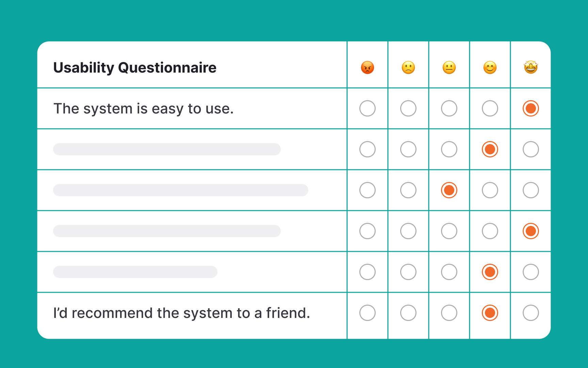This screenshot has width=588, height=368.
Task: Click the statement 'I'd recommend the system to a friend.'
Action: point(182,312)
